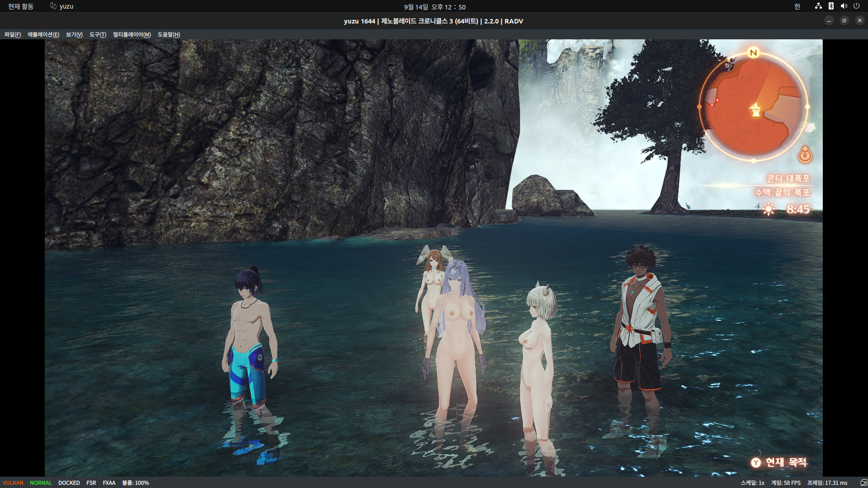Click the network status icon
The height and width of the screenshot is (488, 868).
(818, 6)
